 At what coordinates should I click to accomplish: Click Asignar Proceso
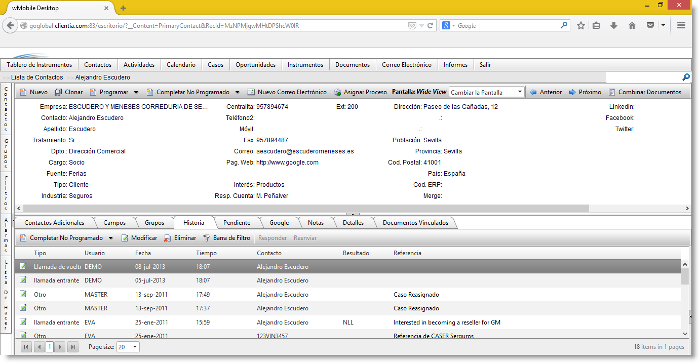tap(360, 92)
